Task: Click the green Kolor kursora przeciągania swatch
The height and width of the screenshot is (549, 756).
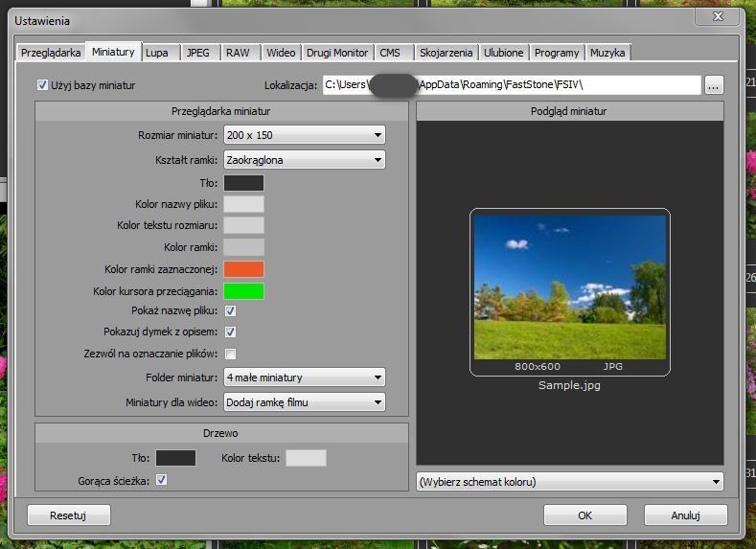Action: coord(243,290)
